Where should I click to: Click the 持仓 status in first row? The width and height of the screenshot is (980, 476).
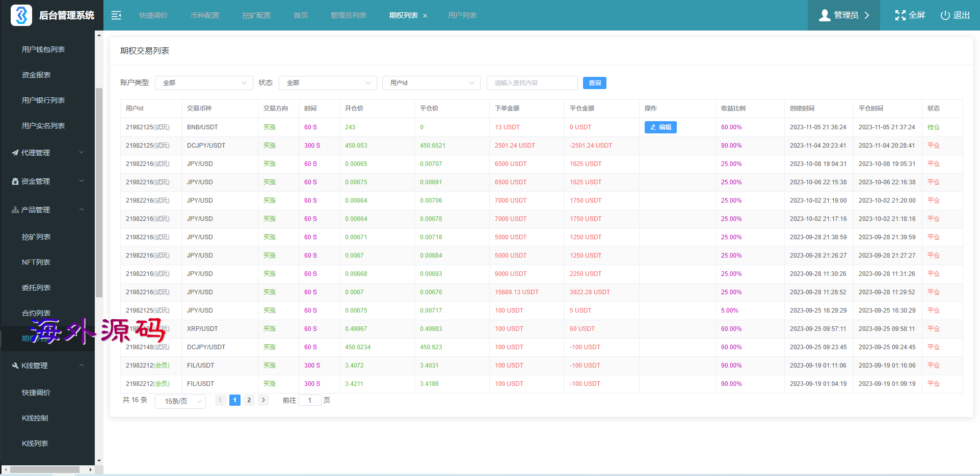coord(934,127)
